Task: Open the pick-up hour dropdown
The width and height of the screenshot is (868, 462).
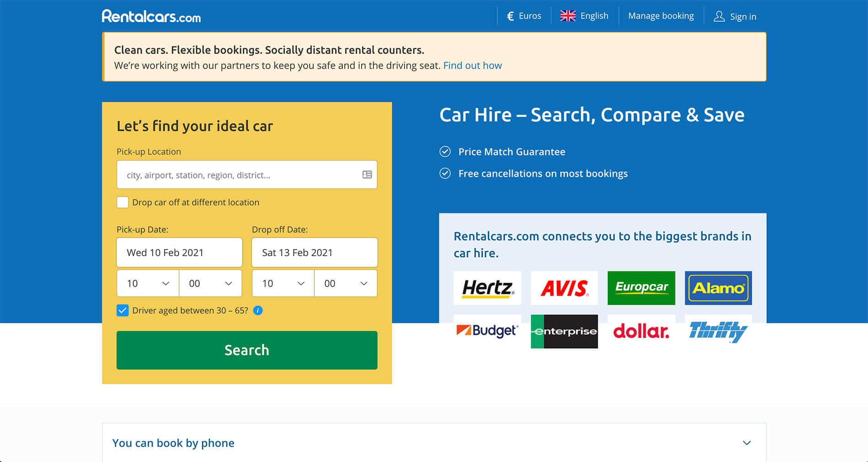Action: (148, 283)
